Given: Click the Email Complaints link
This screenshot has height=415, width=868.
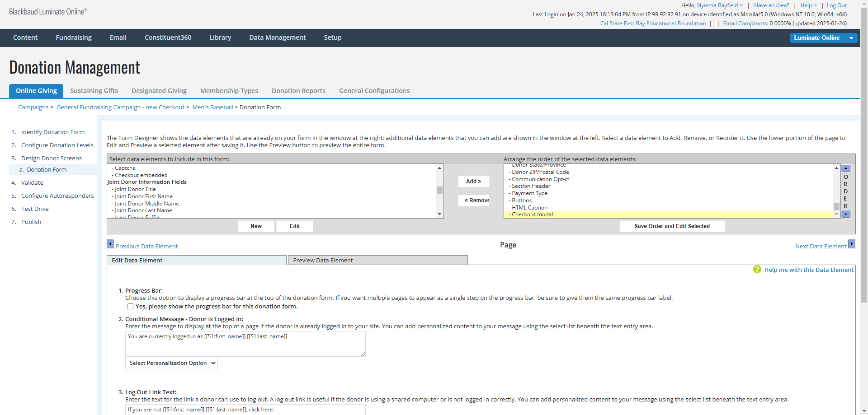Looking at the screenshot, I should point(745,23).
